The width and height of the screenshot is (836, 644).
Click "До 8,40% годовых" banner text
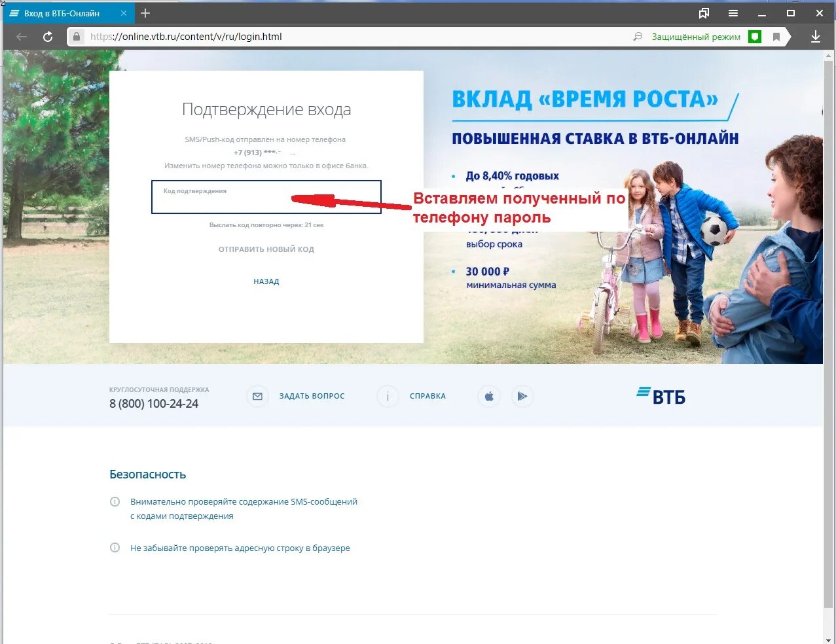(513, 176)
